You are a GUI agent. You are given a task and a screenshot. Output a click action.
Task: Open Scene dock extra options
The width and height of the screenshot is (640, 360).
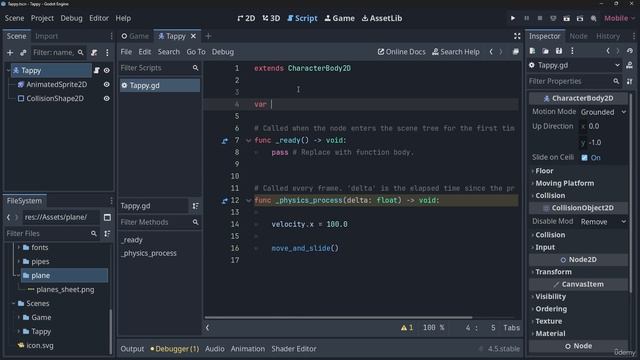107,52
